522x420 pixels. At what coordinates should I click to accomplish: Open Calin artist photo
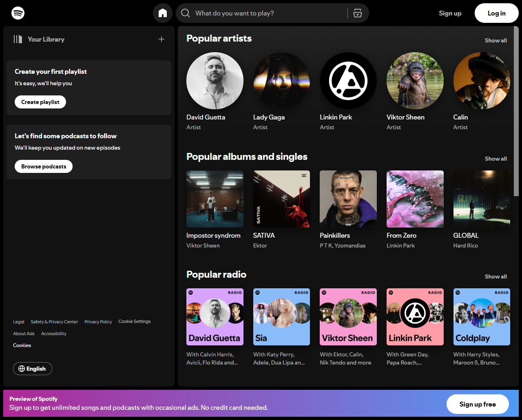point(482,81)
